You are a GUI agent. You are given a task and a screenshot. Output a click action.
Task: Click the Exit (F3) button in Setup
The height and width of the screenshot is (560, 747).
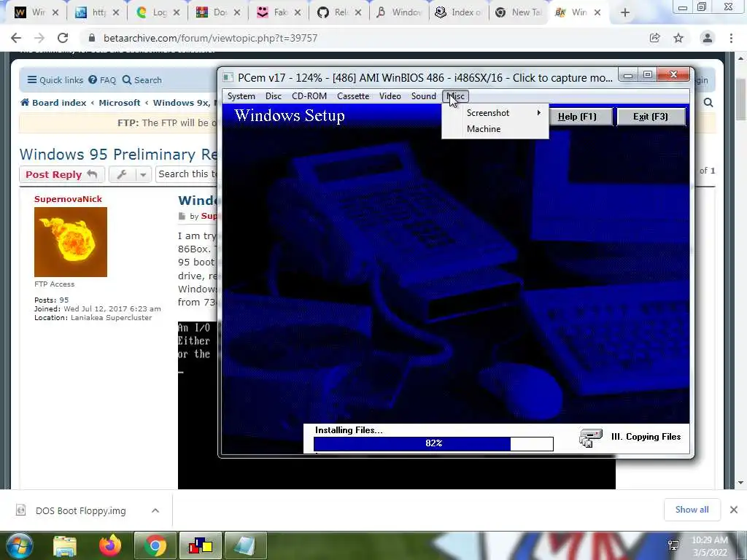point(650,117)
